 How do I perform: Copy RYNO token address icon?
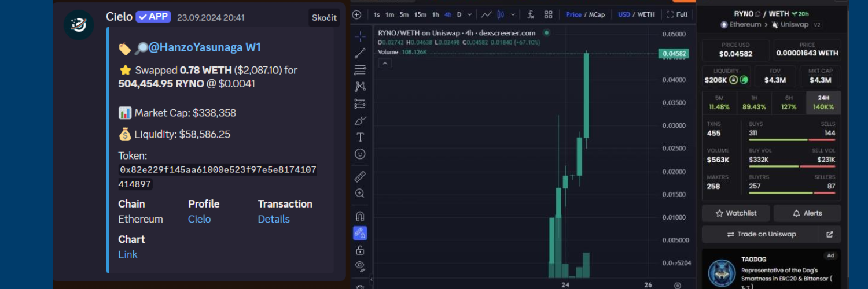pos(757,14)
